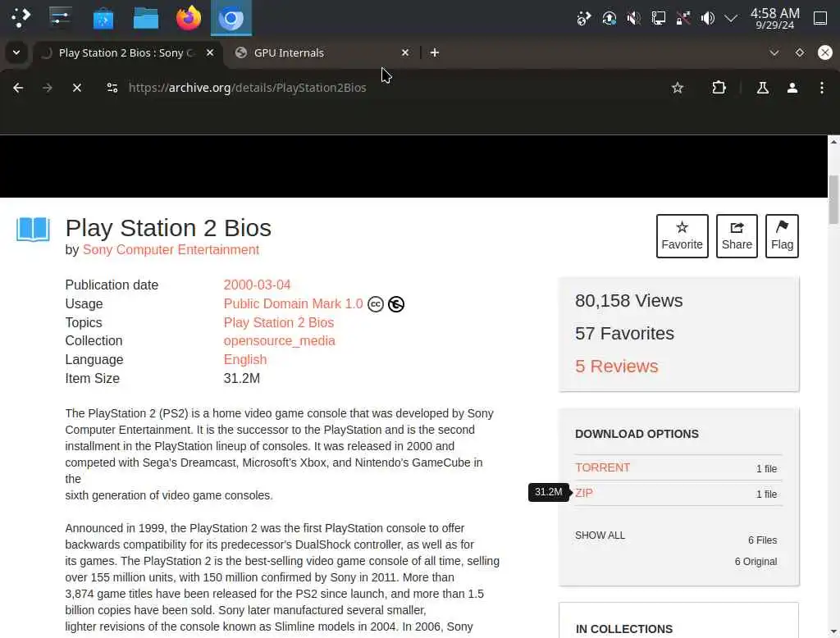The image size is (840, 638).
Task: Share this archive item
Action: [x=737, y=236]
